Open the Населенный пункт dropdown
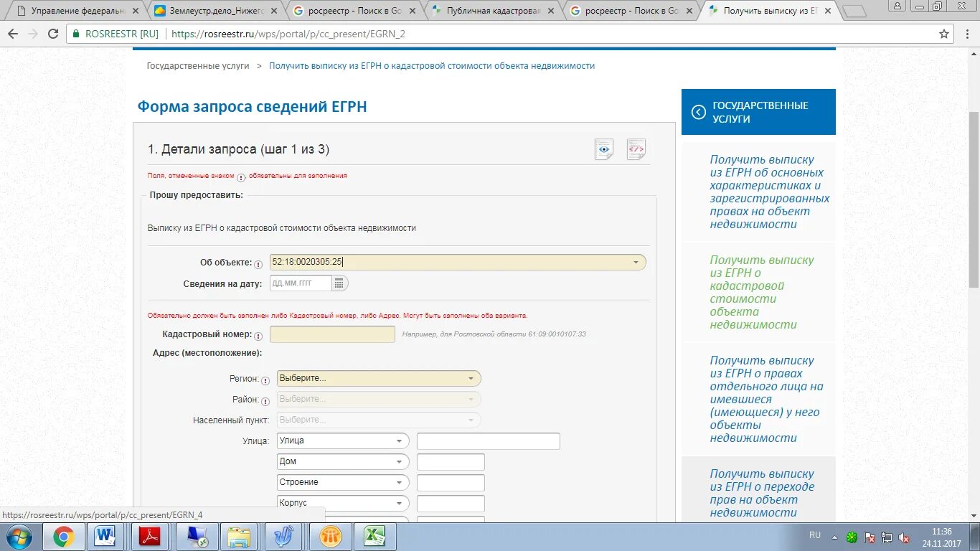980x551 pixels. [x=379, y=420]
